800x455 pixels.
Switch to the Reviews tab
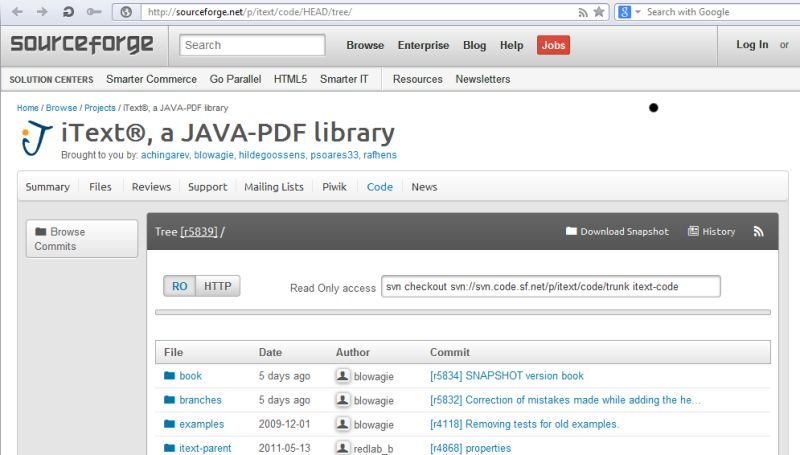tap(151, 187)
